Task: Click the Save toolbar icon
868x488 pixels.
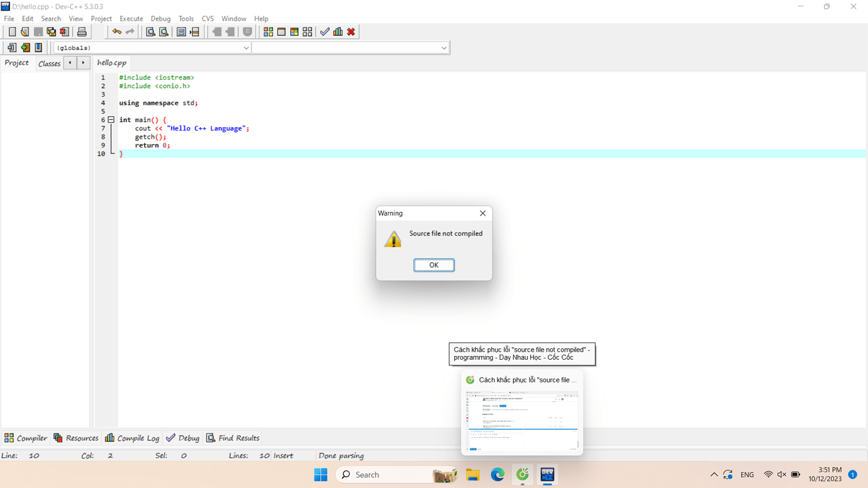Action: 38,31
